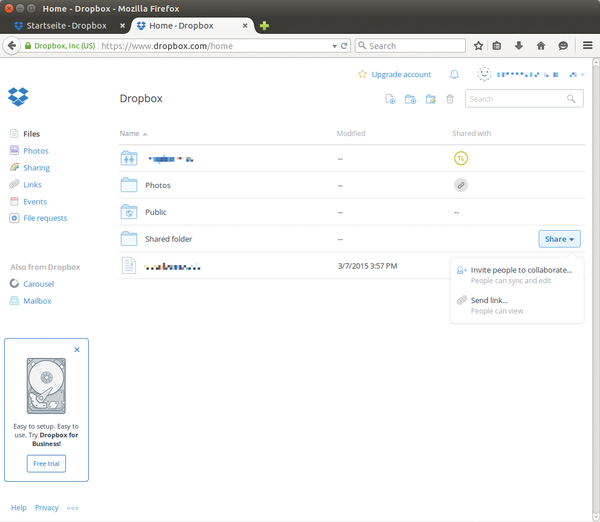Click the Dropbox logo in the sidebar
Screen dimensions: 600x522
(x=18, y=97)
